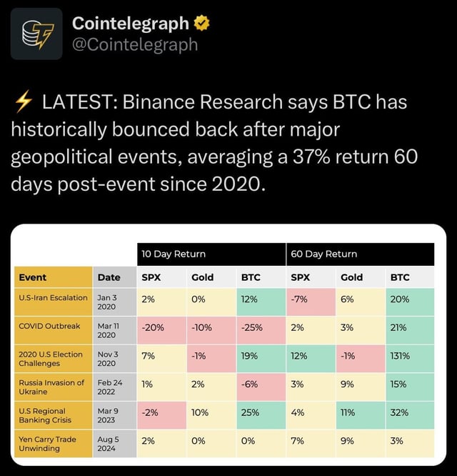Click the lightning bolt emoji before LATEST

tap(24, 101)
